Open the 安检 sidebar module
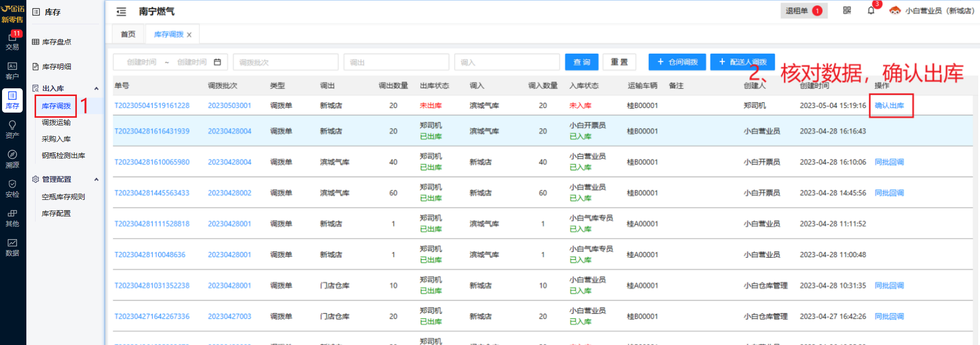980x345 pixels. [x=12, y=189]
